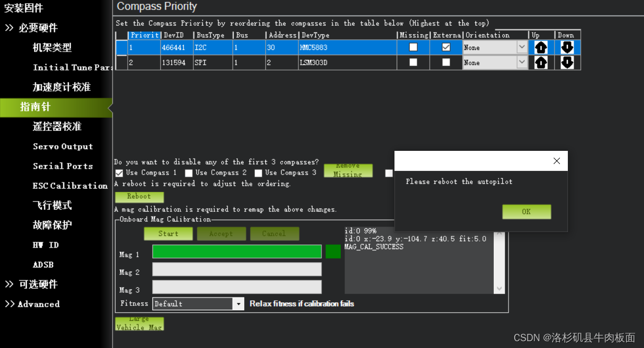Move HMC5883 compass down in priority
This screenshot has width=644, height=348.
(x=567, y=47)
